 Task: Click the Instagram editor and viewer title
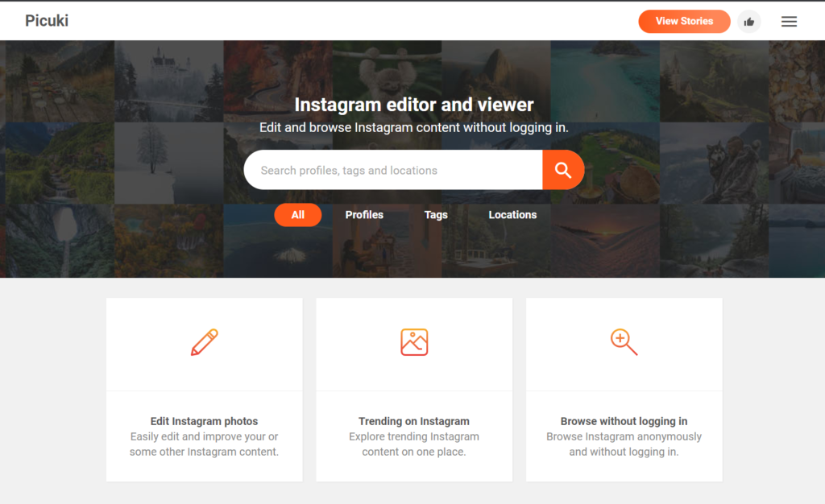tap(414, 105)
